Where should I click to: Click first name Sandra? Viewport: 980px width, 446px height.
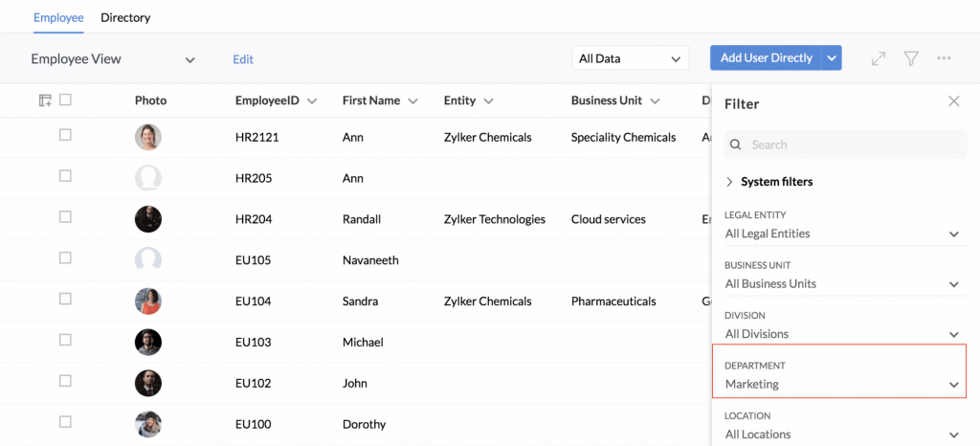(x=360, y=301)
